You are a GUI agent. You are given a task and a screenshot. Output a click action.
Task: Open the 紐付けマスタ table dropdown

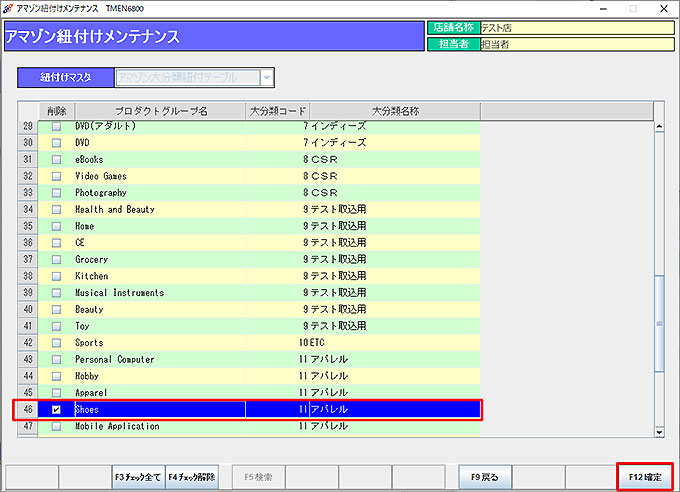[266, 77]
